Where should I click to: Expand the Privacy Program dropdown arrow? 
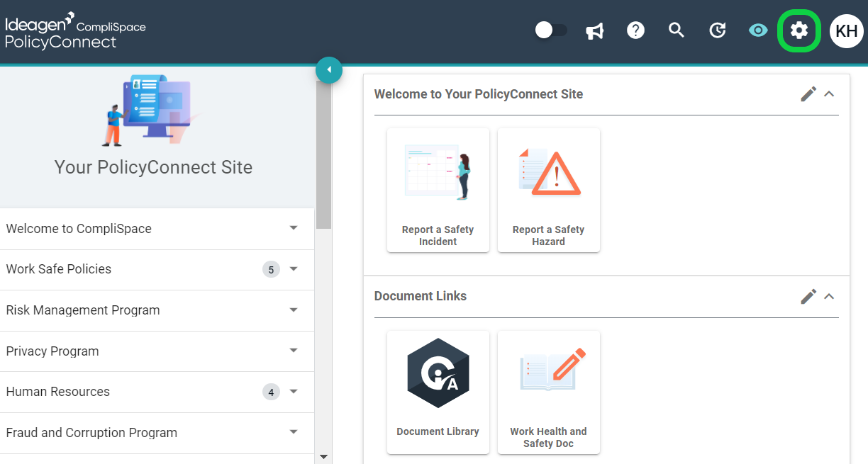(x=294, y=351)
